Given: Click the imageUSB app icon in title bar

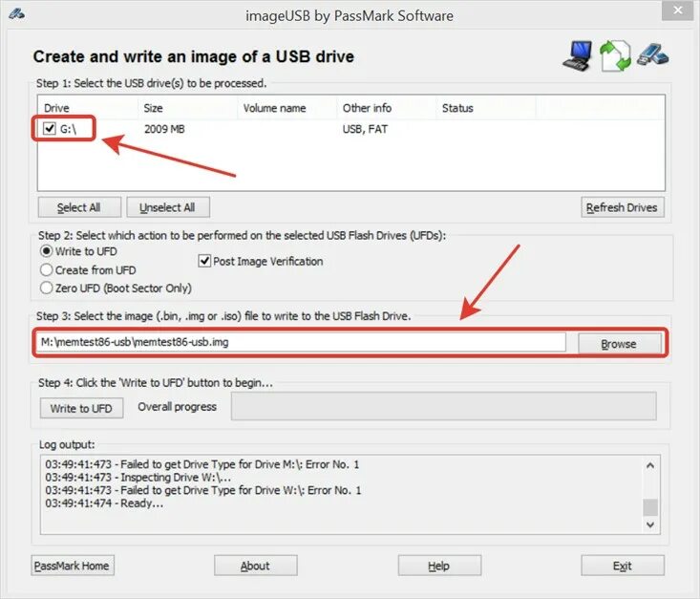Looking at the screenshot, I should (16, 13).
